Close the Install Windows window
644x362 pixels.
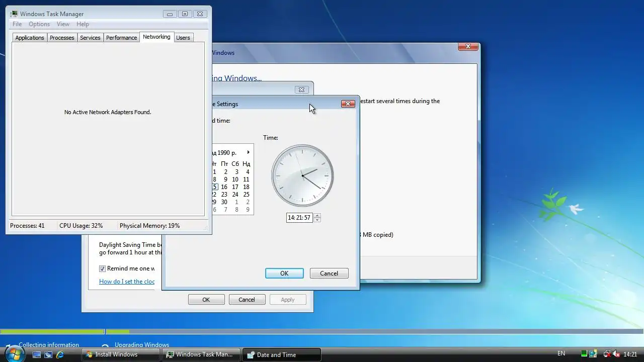coord(468,46)
